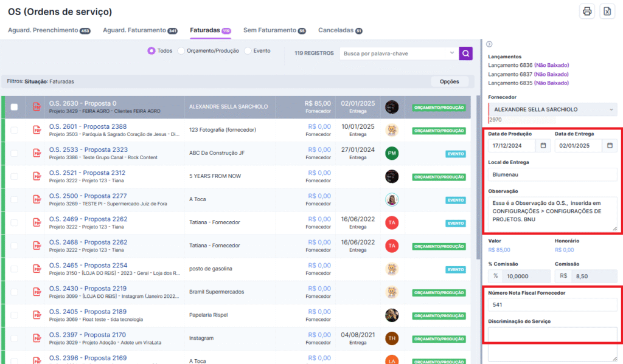
Task: Open Lançamento 6836 link
Action: (x=528, y=65)
